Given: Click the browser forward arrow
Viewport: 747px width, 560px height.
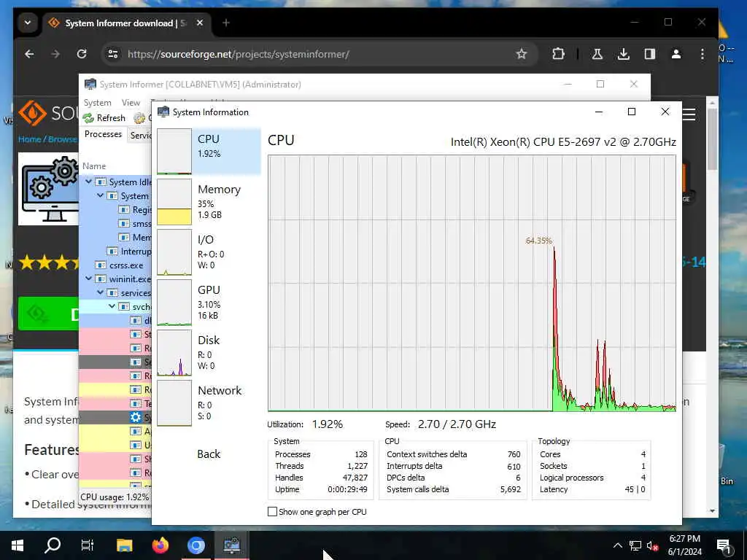Looking at the screenshot, I should pyautogui.click(x=55, y=54).
